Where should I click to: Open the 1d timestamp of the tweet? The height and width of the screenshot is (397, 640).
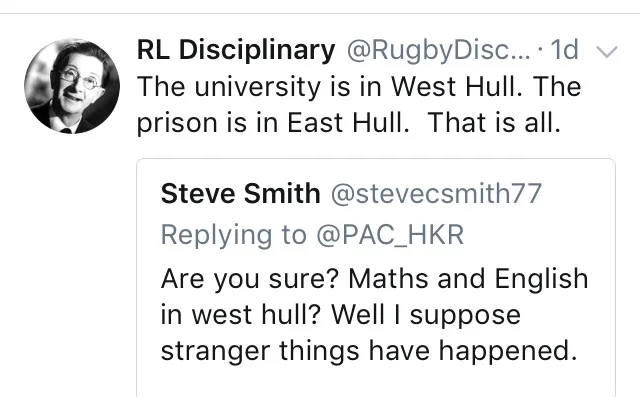point(564,50)
